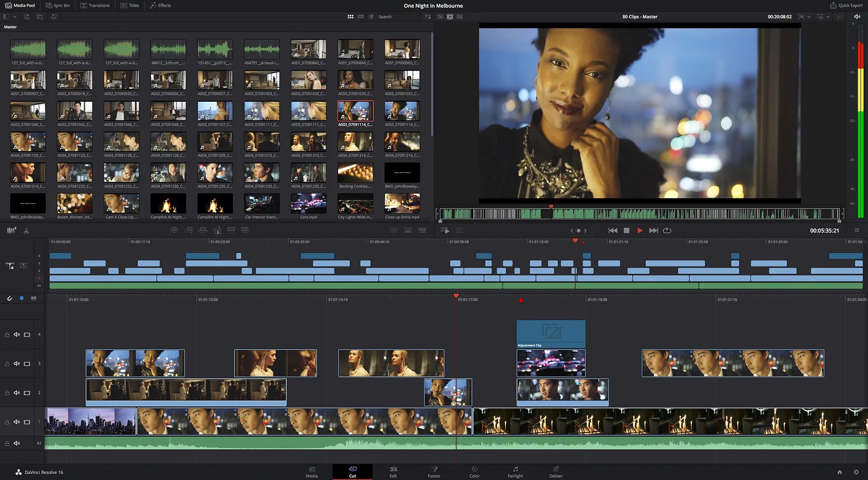The height and width of the screenshot is (480, 868).
Task: Disable video track 2 visibility
Action: 27,393
